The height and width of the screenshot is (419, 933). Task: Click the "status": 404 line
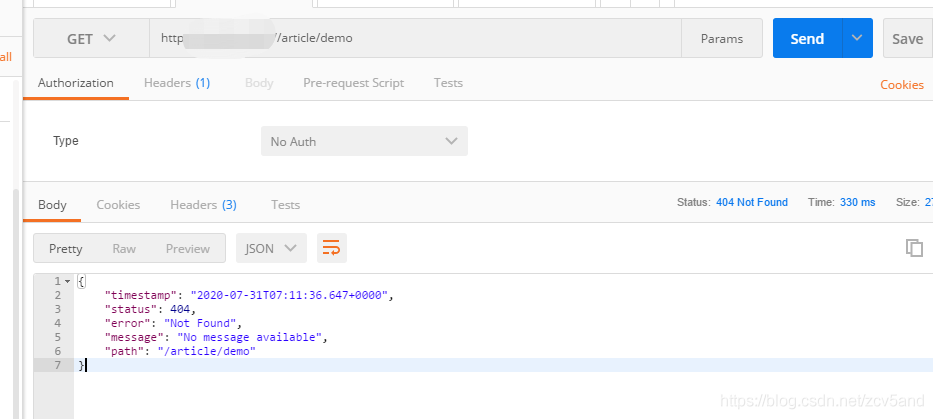tap(149, 309)
